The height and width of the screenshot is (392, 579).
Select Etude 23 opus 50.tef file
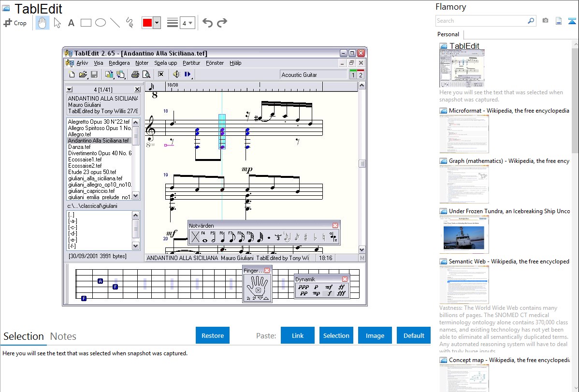click(92, 172)
